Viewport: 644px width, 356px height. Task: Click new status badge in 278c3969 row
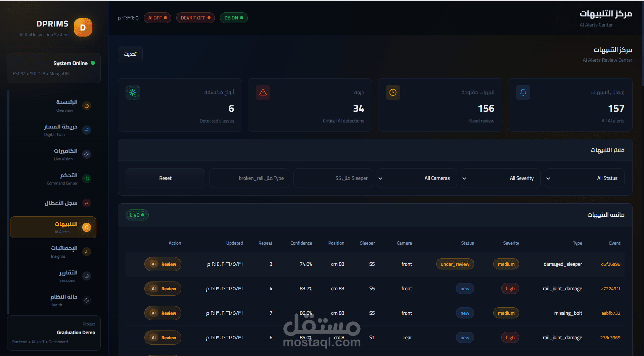[x=465, y=338]
